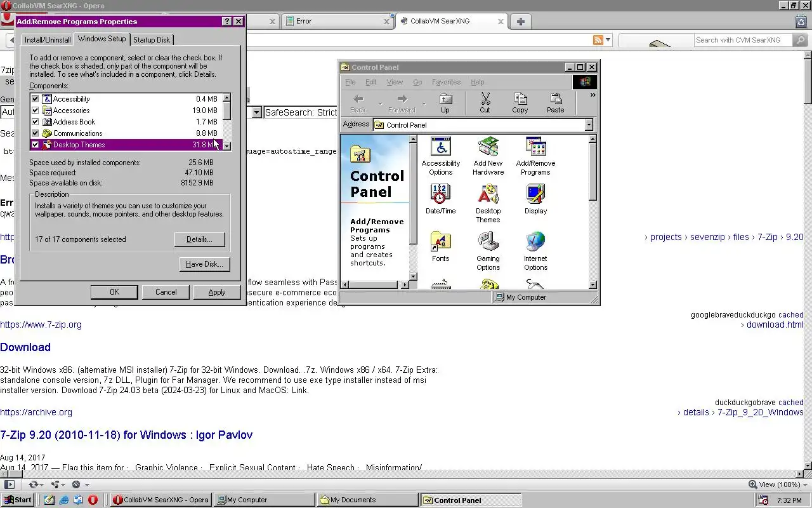Click the Forward button in Control Panel
812x508 pixels.
[402, 104]
